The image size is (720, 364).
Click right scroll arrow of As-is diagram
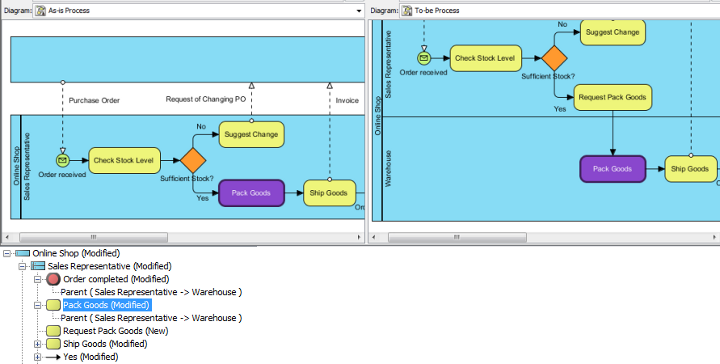click(x=359, y=237)
